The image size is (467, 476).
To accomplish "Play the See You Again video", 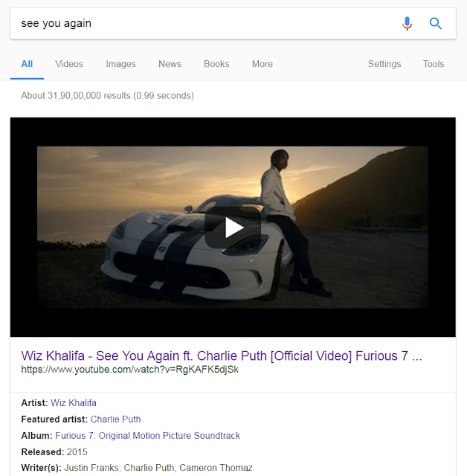I will coord(233,228).
